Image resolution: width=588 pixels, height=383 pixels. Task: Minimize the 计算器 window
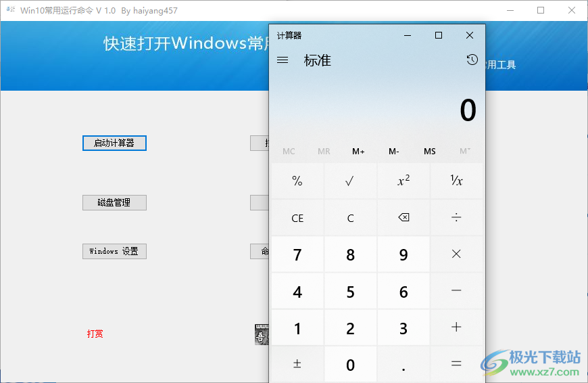[x=408, y=35]
